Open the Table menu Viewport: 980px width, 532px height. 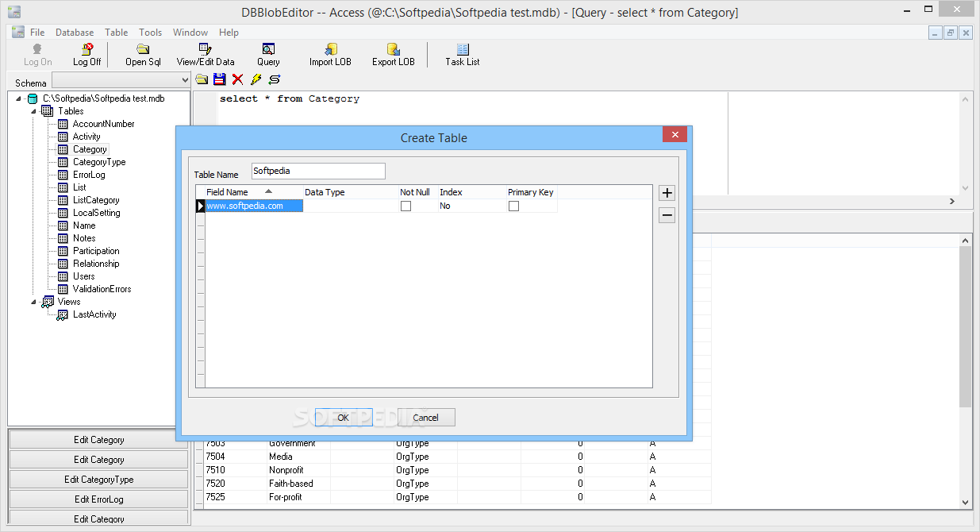coord(117,33)
